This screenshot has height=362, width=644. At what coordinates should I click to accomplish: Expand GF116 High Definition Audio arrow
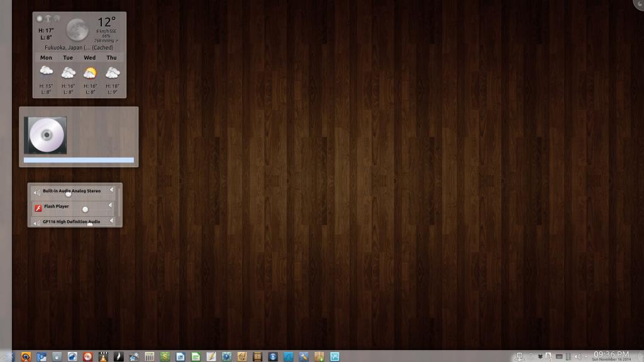(111, 221)
